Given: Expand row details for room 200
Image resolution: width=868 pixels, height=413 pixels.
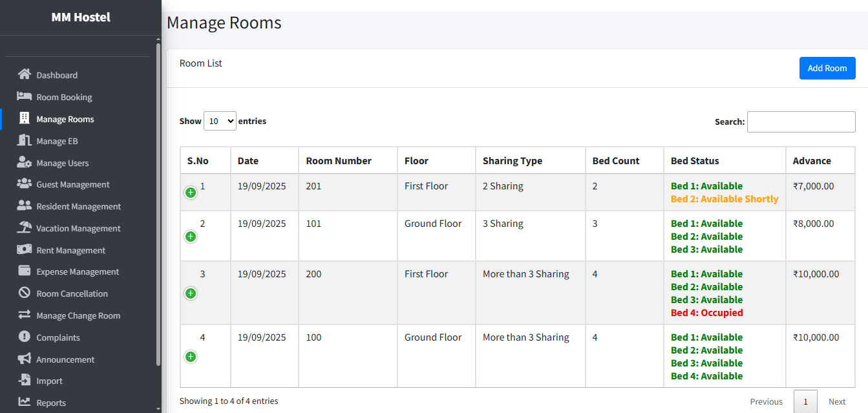Looking at the screenshot, I should (191, 293).
